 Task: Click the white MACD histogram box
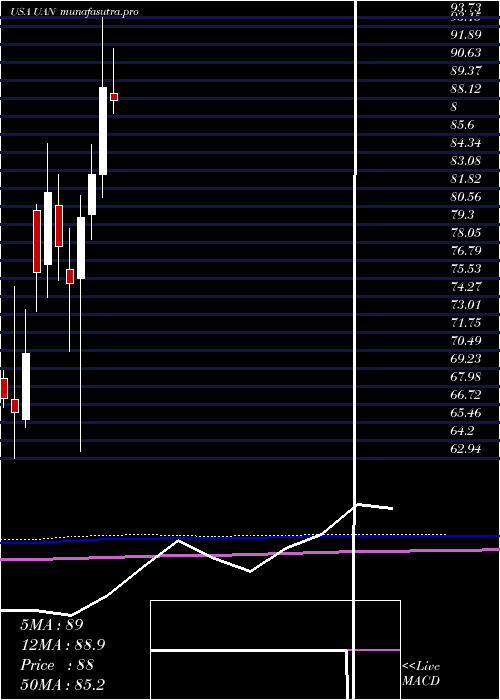point(275,650)
